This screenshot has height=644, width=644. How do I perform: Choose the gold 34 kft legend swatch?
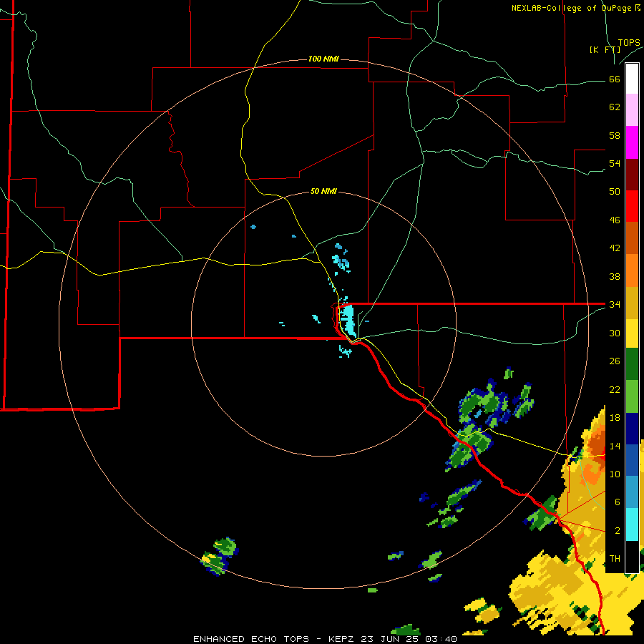point(632,303)
